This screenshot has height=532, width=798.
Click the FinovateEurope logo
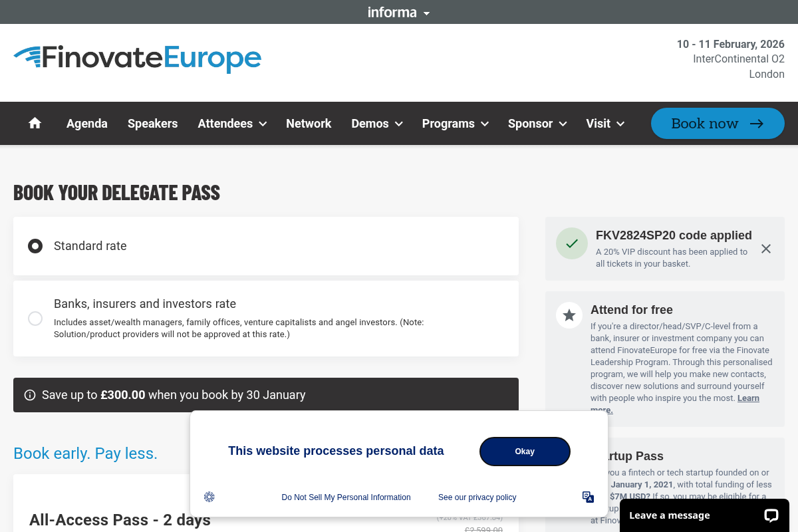pyautogui.click(x=138, y=59)
